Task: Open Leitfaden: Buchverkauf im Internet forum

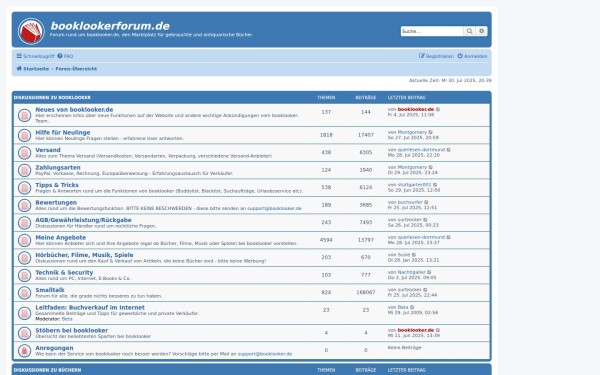Action: point(90,307)
